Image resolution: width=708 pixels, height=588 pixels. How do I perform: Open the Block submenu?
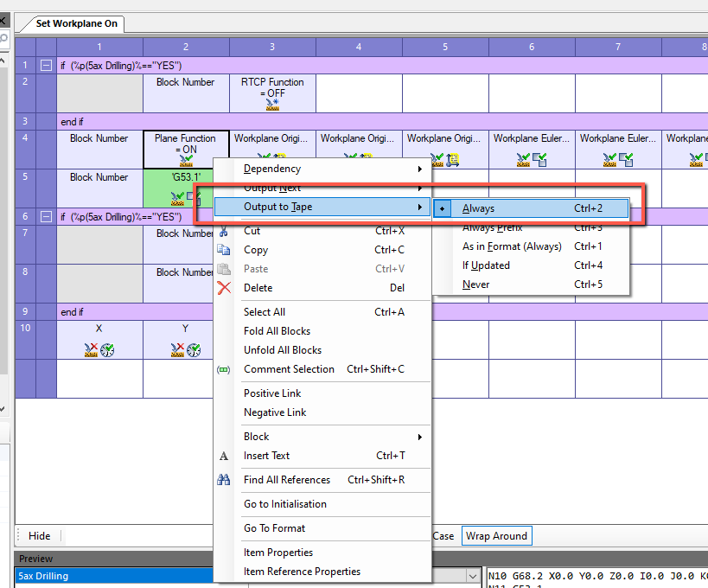(322, 437)
